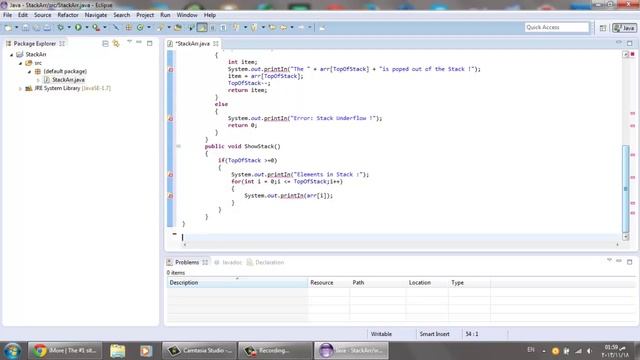Click the Open Task folder icon
This screenshot has height=360, width=640.
click(178, 27)
